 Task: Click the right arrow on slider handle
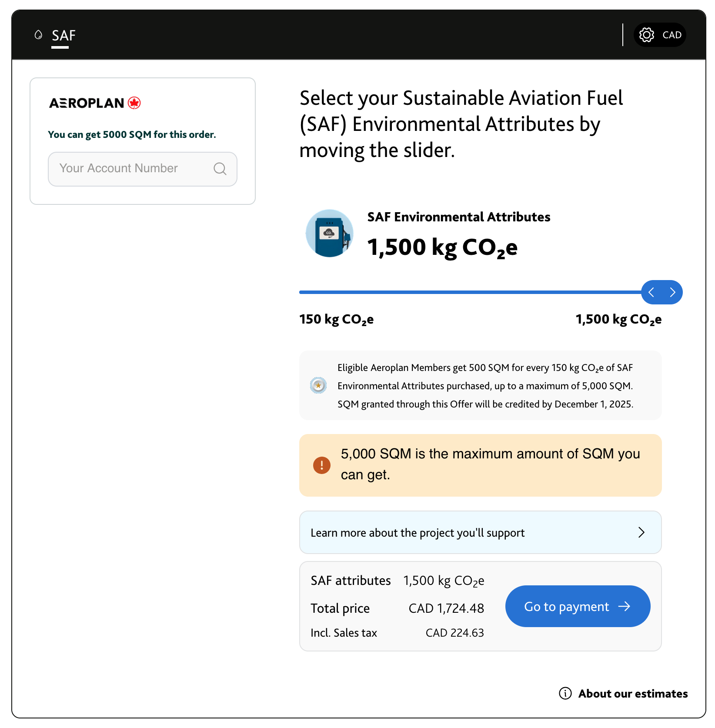[672, 292]
